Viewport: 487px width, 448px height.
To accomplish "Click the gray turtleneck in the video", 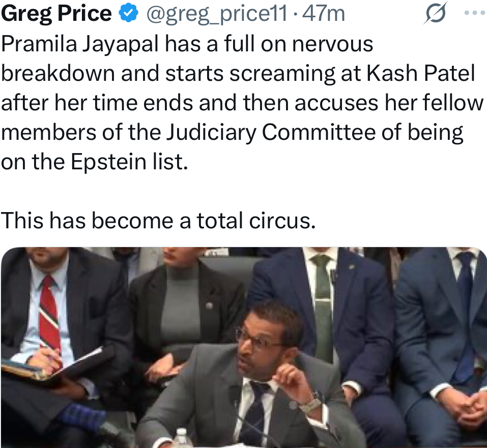I will 181,309.
